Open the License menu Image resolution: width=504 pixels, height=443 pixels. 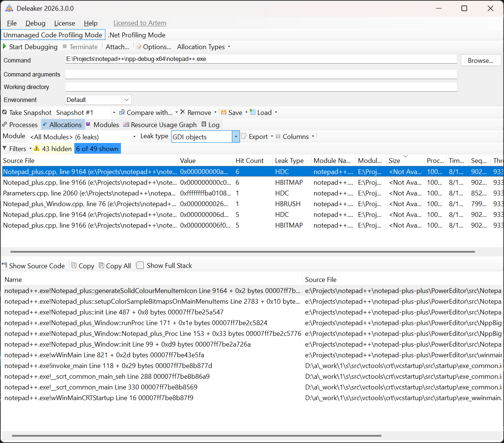(65, 23)
